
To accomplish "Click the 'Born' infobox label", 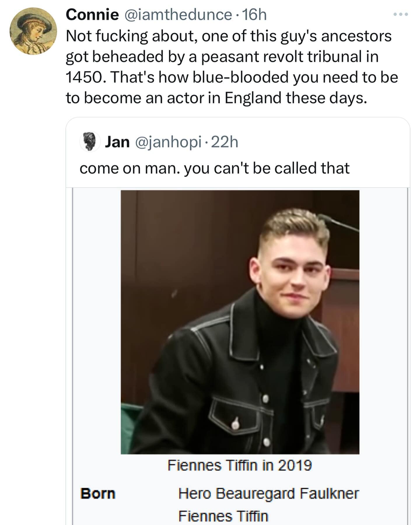I will [x=98, y=494].
